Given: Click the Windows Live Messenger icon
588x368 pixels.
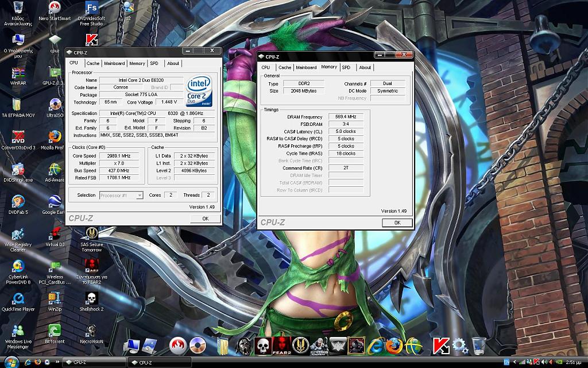Looking at the screenshot, I should pyautogui.click(x=18, y=337).
